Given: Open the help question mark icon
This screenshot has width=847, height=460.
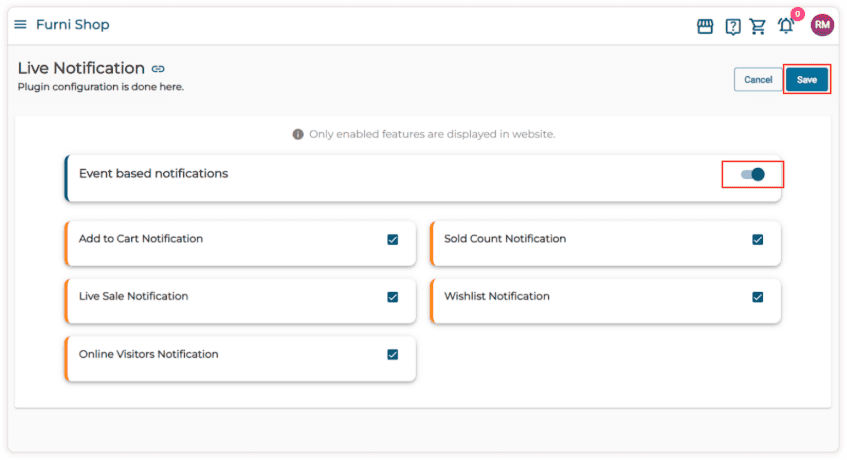Looking at the screenshot, I should click(732, 26).
